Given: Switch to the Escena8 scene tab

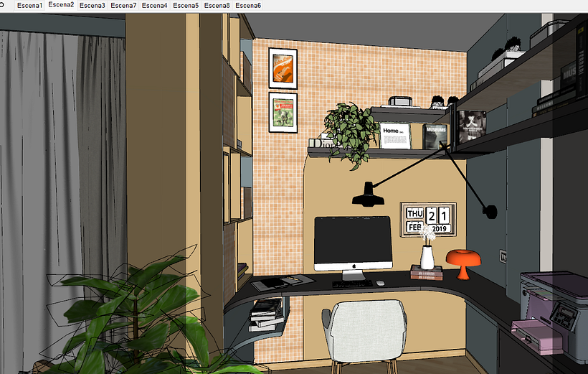Looking at the screenshot, I should (217, 5).
